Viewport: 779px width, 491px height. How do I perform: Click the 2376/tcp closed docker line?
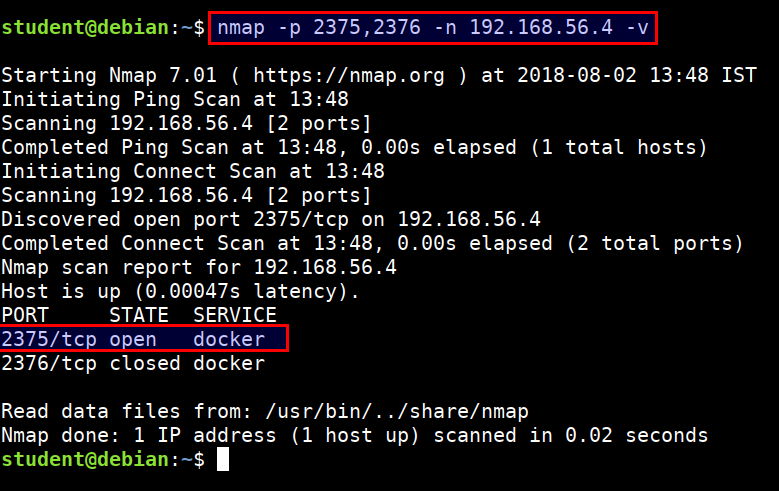(x=133, y=363)
